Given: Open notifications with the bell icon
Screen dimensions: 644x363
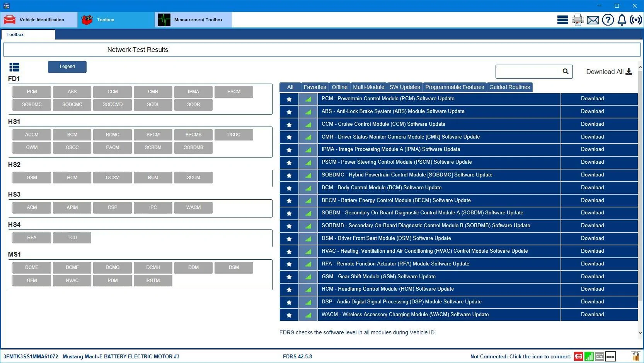Looking at the screenshot, I should click(x=622, y=20).
